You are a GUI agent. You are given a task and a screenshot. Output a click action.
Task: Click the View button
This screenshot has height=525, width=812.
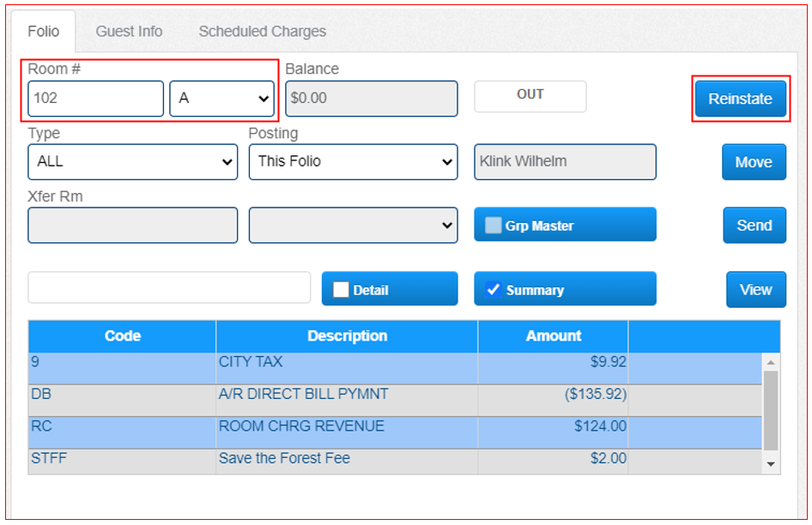click(x=755, y=290)
